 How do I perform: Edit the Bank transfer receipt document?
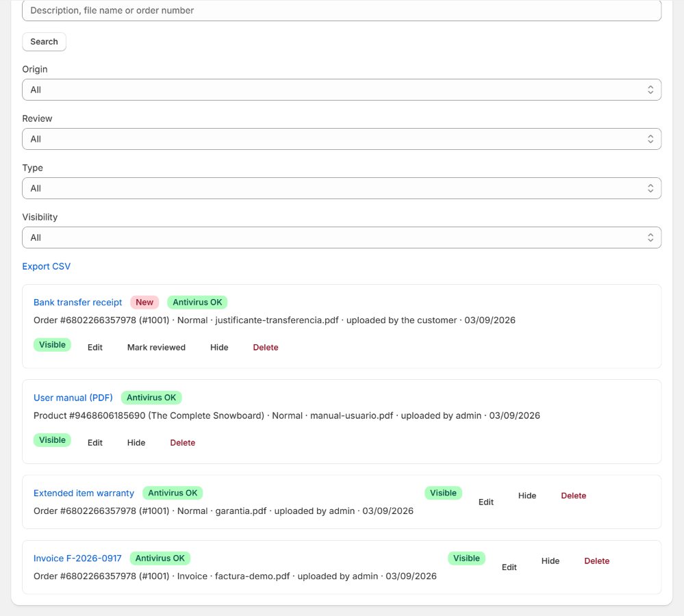(95, 348)
